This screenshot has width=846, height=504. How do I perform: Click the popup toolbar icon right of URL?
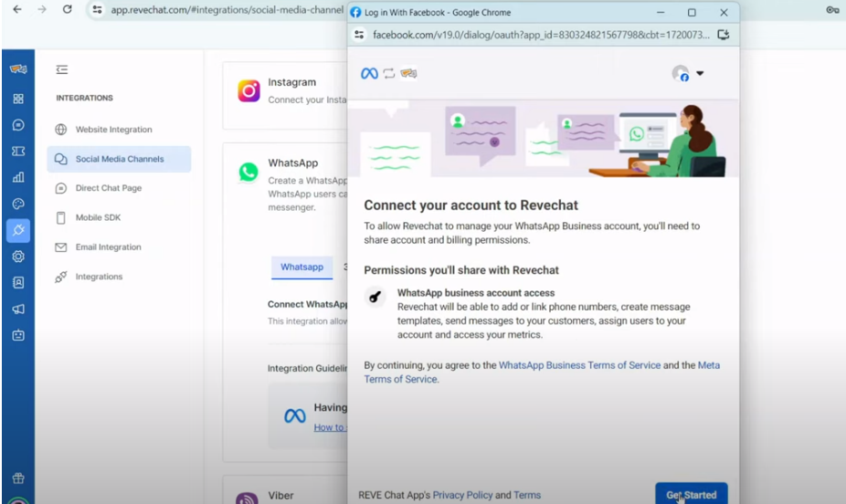coord(724,35)
